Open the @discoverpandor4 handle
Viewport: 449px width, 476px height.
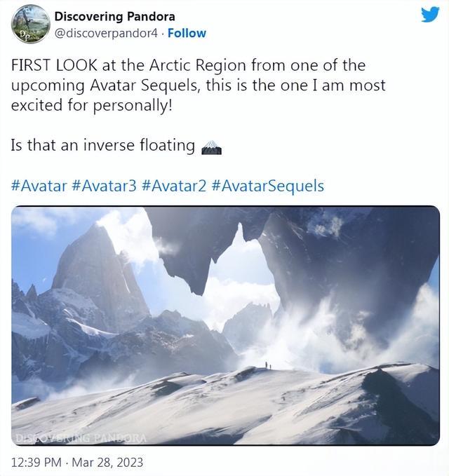click(x=106, y=33)
